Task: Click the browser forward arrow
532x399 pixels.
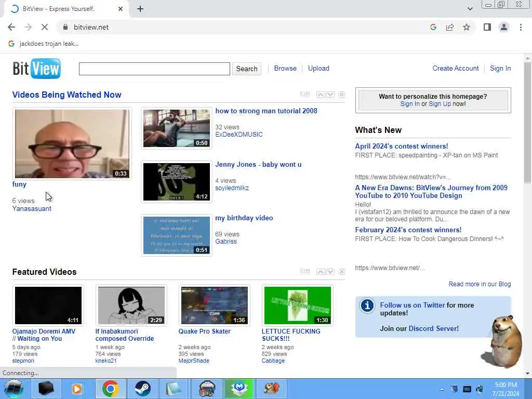Action: [28, 27]
